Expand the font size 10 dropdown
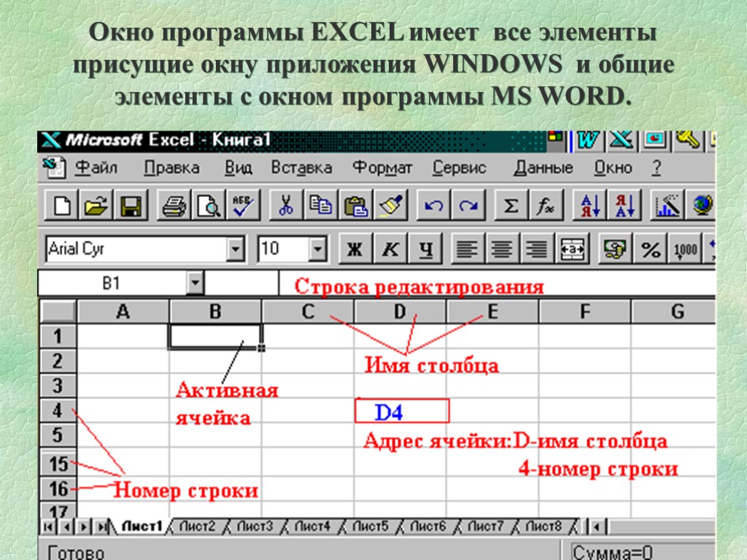Viewport: 747px width, 560px height. (x=318, y=249)
